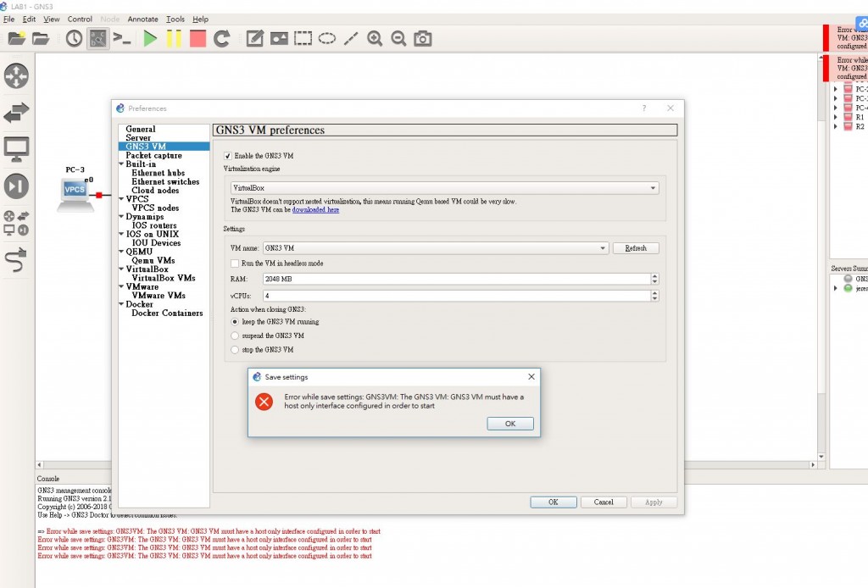Click Cancel in the Preferences dialog

click(x=604, y=502)
